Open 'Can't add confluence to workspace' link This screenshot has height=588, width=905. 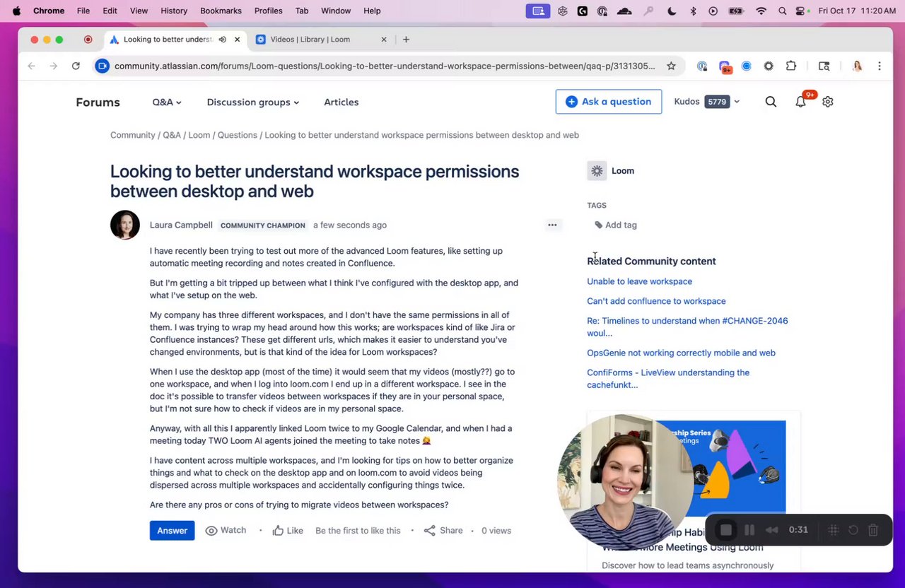(656, 301)
